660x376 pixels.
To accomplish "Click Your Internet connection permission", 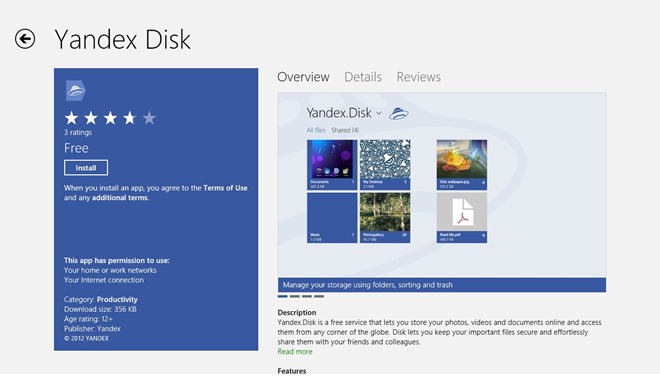I will coord(104,280).
